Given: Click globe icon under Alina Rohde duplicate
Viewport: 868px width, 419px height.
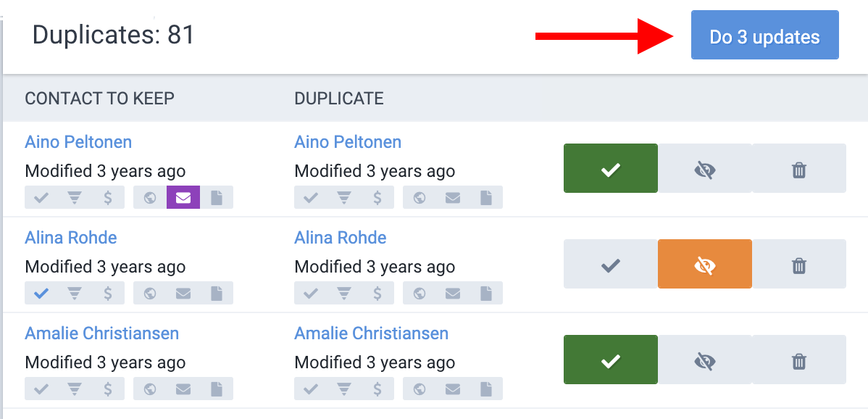Looking at the screenshot, I should click(420, 294).
